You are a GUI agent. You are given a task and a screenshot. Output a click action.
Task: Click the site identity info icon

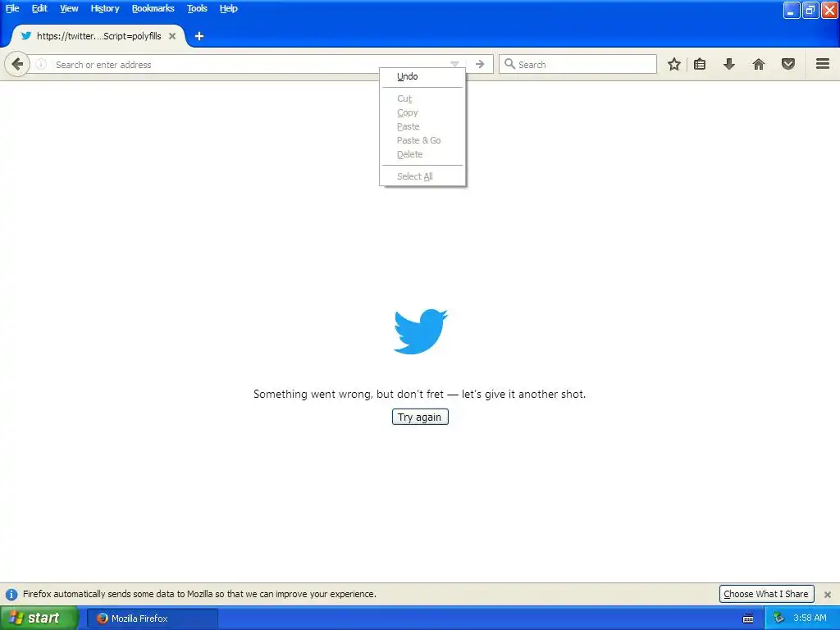pyautogui.click(x=41, y=64)
